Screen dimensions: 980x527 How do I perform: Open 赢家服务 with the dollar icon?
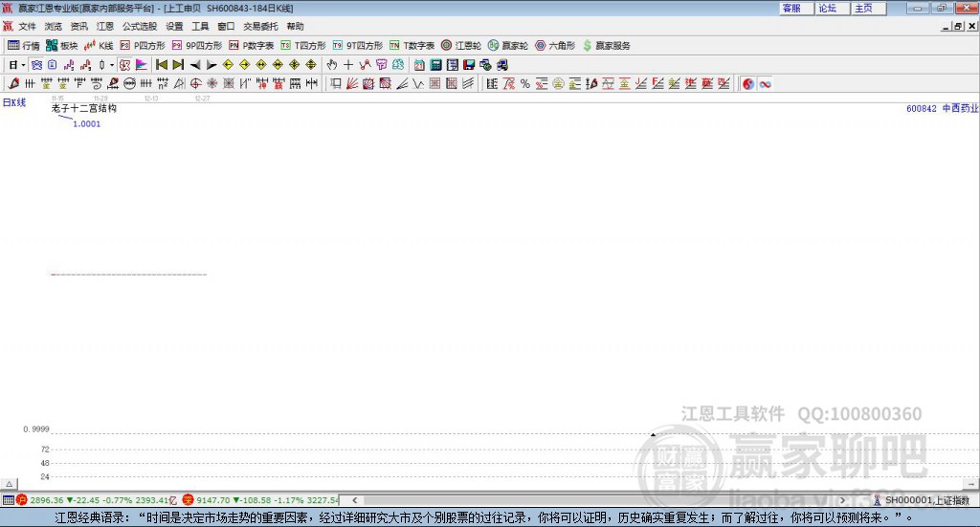607,46
